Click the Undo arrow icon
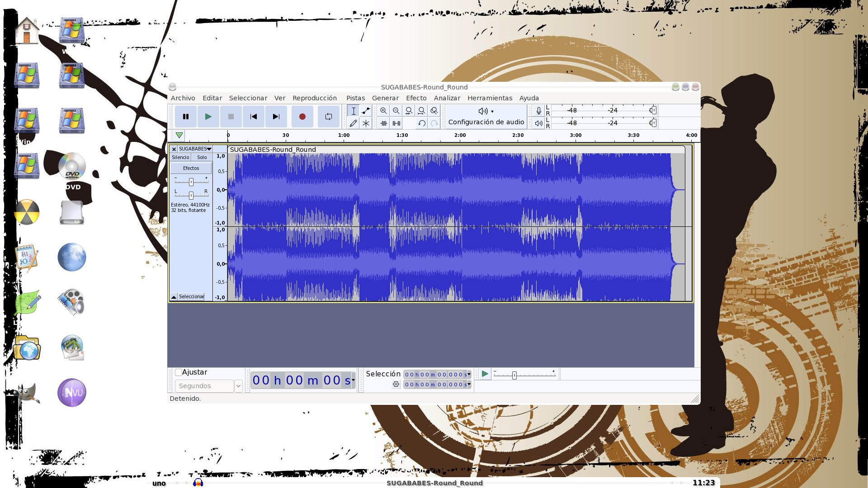The height and width of the screenshot is (488, 868). tap(421, 123)
